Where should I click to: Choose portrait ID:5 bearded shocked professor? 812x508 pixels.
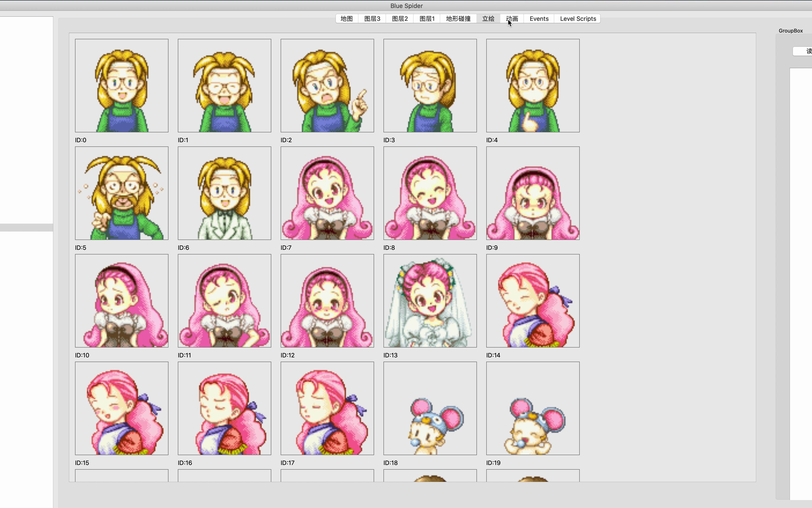[122, 193]
